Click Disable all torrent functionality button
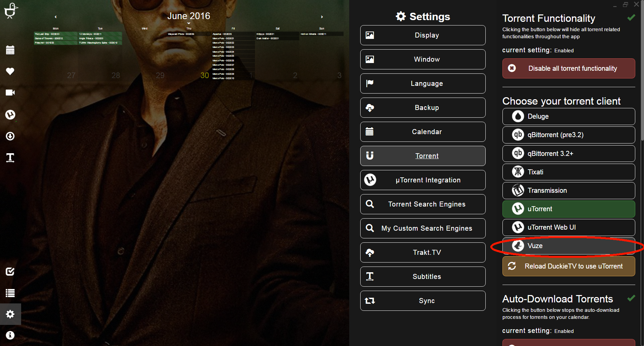 click(x=569, y=68)
